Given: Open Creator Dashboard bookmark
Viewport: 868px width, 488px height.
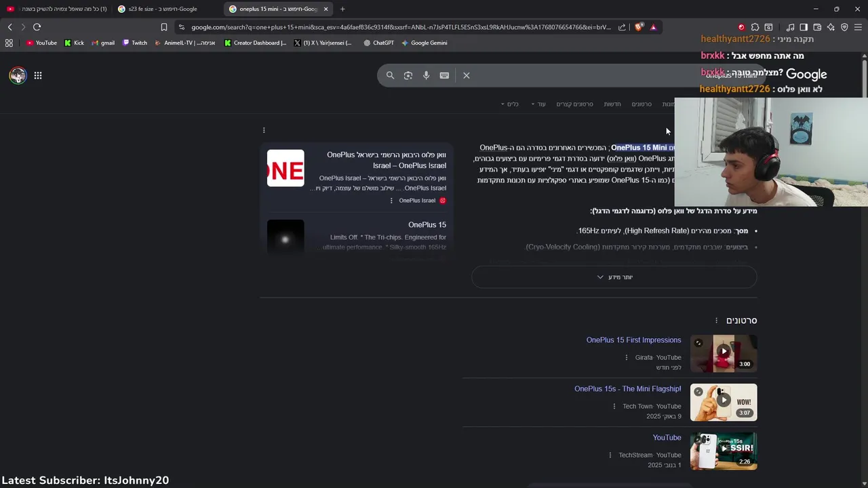Looking at the screenshot, I should (x=255, y=43).
